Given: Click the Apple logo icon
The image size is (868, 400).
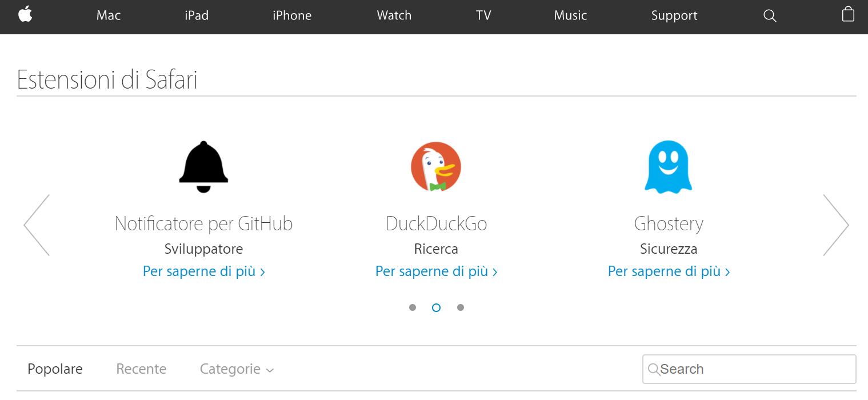Looking at the screenshot, I should coord(25,14).
